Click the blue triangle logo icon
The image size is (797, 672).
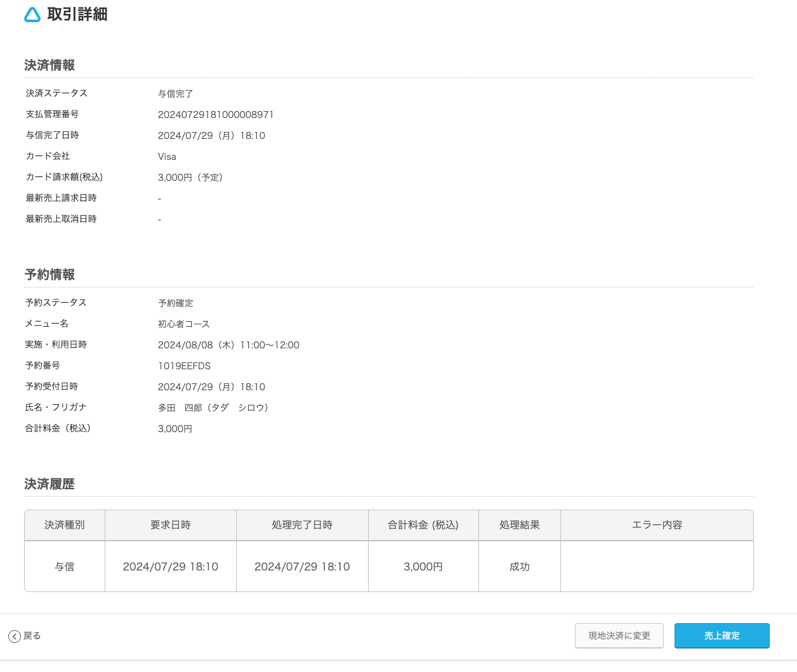[32, 15]
